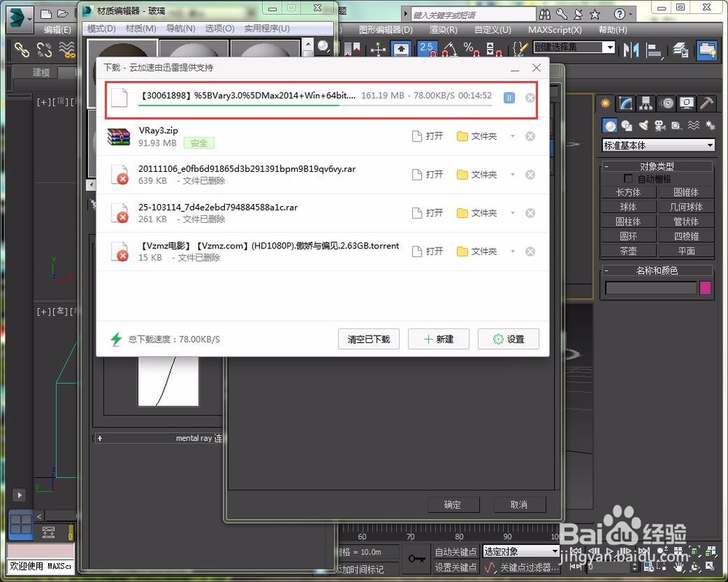Select Cameras category icon
Viewport: 728px width, 582px height.
coord(660,125)
